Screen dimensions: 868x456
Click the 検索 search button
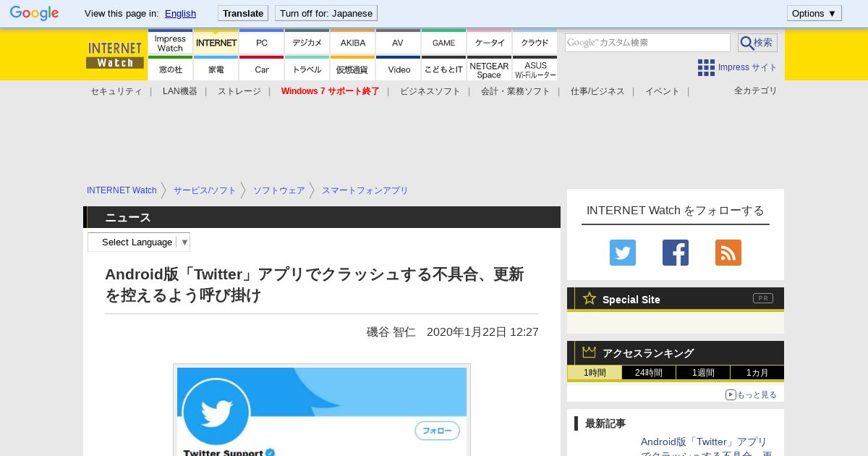[x=757, y=43]
